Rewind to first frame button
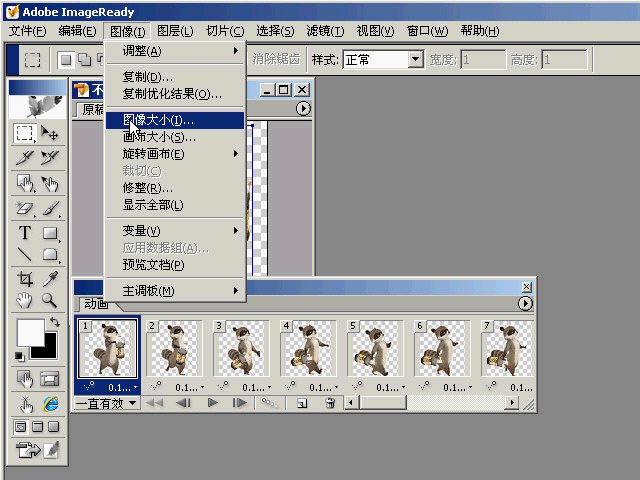The height and width of the screenshot is (480, 640). pos(154,403)
